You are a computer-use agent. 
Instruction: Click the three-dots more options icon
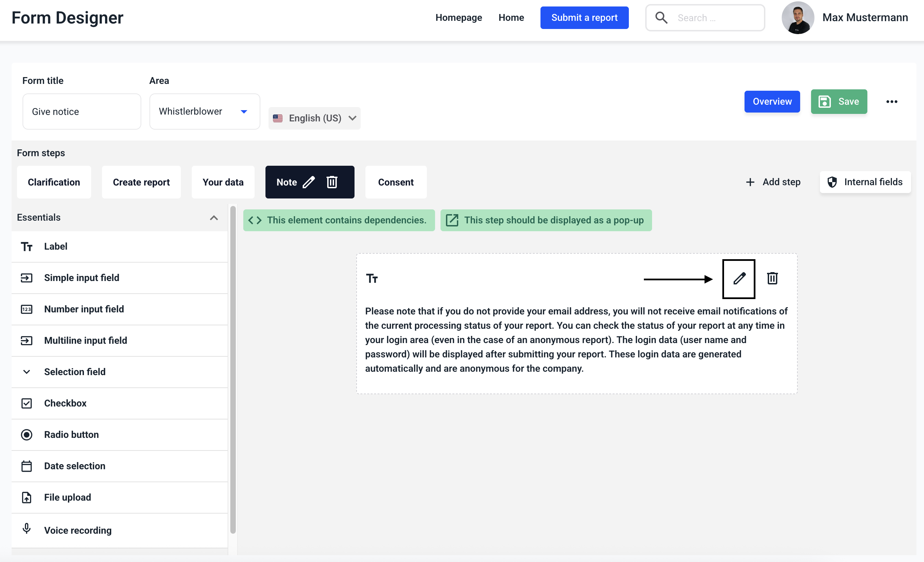click(x=891, y=102)
